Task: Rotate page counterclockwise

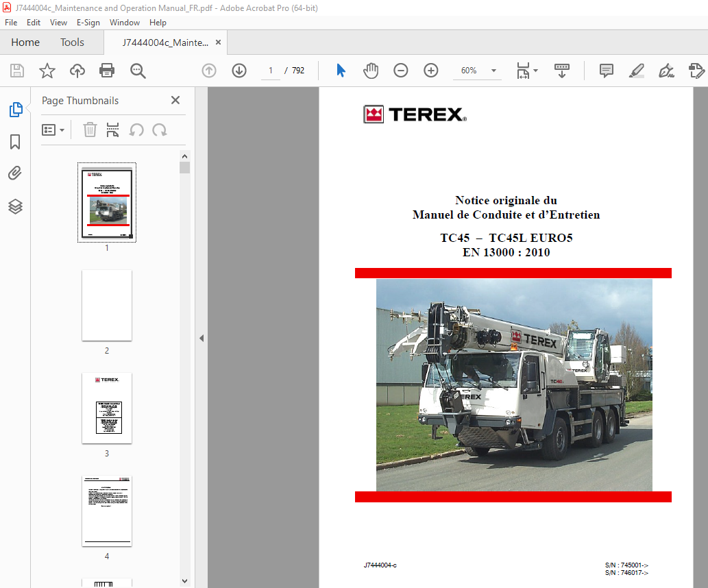Action: (136, 130)
